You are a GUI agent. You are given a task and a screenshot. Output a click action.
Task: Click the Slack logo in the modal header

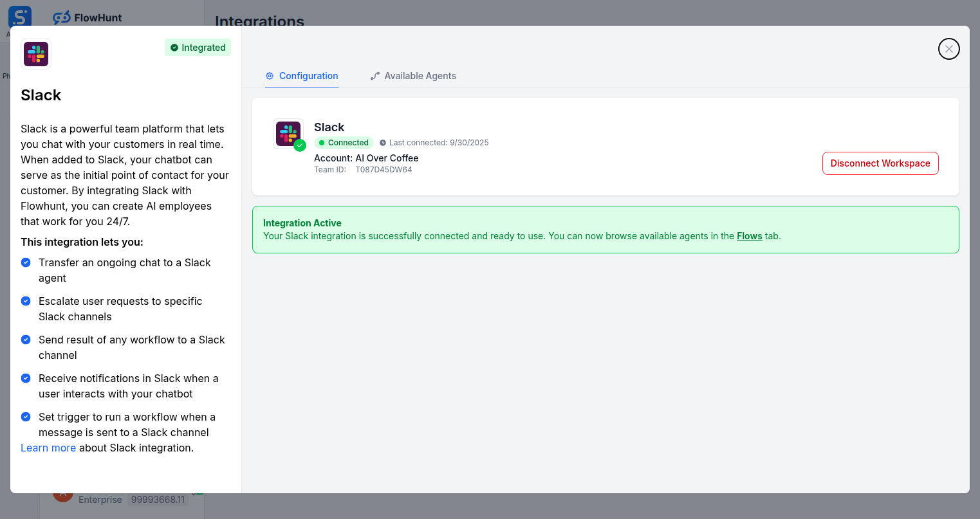tap(35, 54)
